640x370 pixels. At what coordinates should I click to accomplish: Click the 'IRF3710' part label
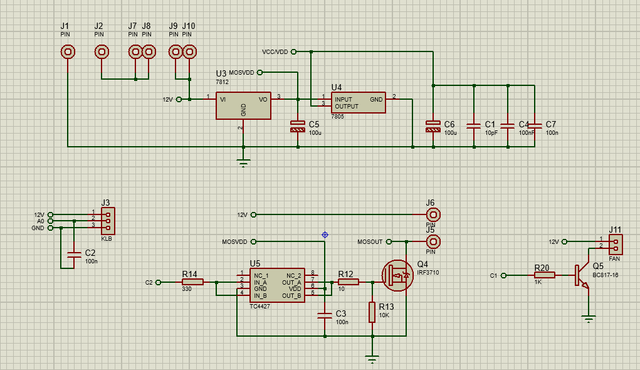pos(428,273)
